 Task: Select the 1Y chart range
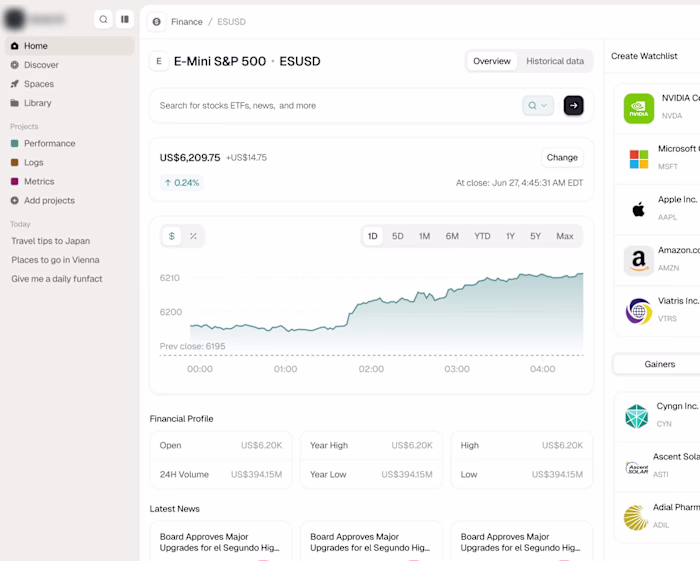click(510, 236)
